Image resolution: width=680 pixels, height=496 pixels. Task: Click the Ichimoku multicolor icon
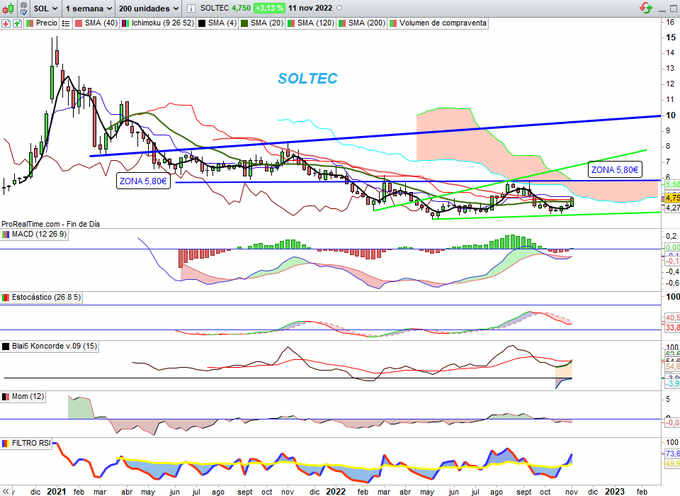[x=125, y=23]
